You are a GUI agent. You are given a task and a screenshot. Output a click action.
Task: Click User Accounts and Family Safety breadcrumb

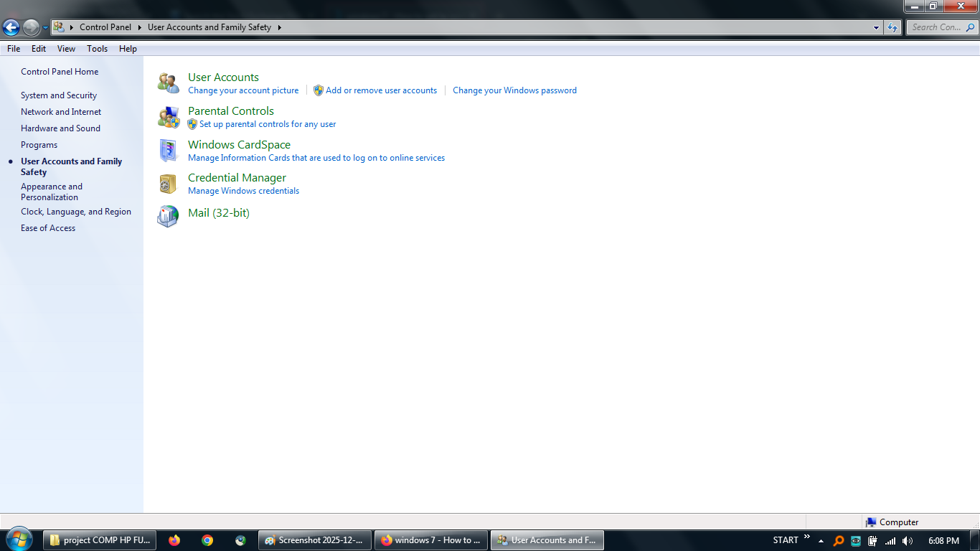(209, 27)
